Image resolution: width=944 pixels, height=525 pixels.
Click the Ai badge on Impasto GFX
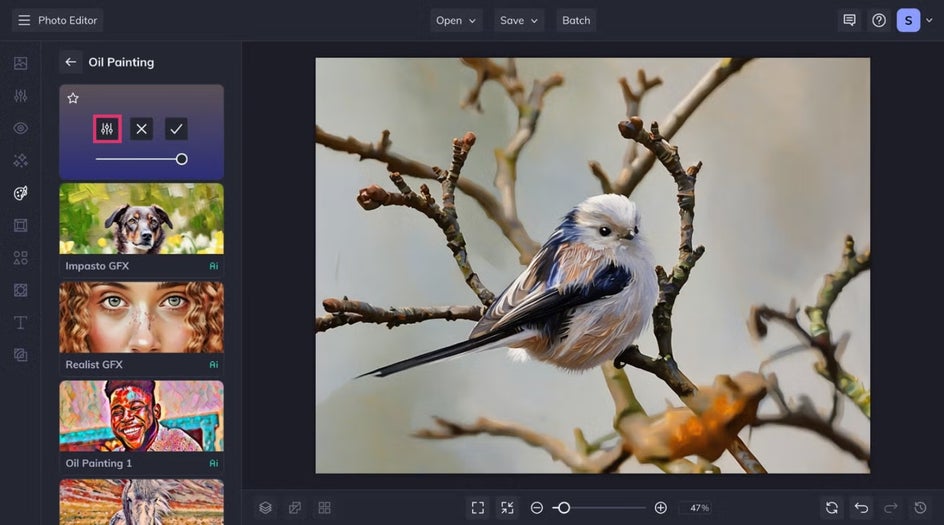[x=214, y=266]
